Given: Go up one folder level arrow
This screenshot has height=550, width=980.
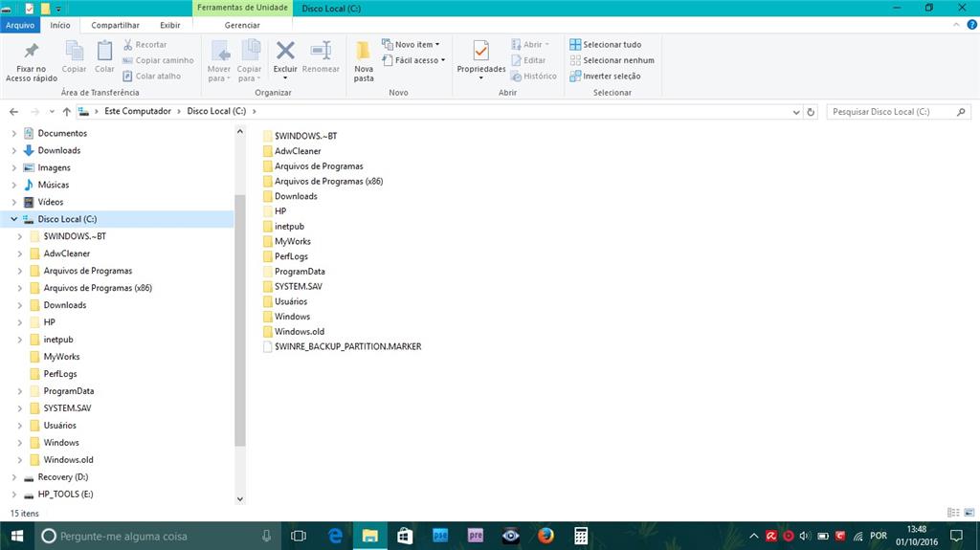Looking at the screenshot, I should tap(67, 112).
